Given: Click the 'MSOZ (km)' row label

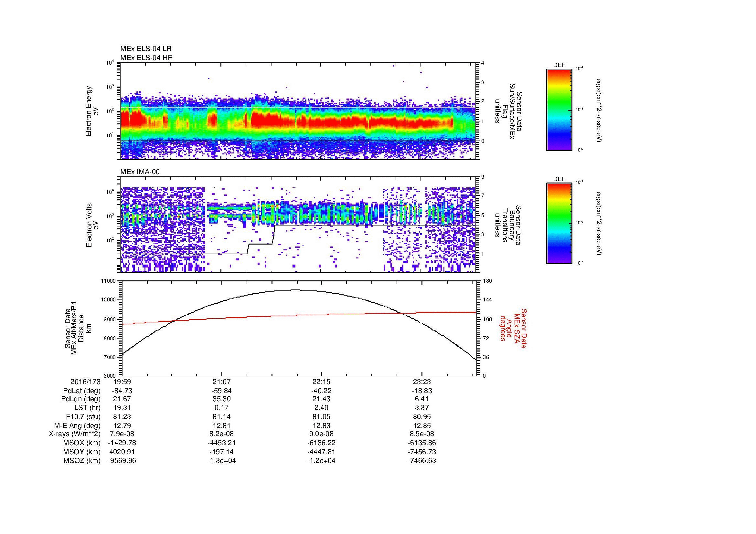Looking at the screenshot, I should coord(82,461).
